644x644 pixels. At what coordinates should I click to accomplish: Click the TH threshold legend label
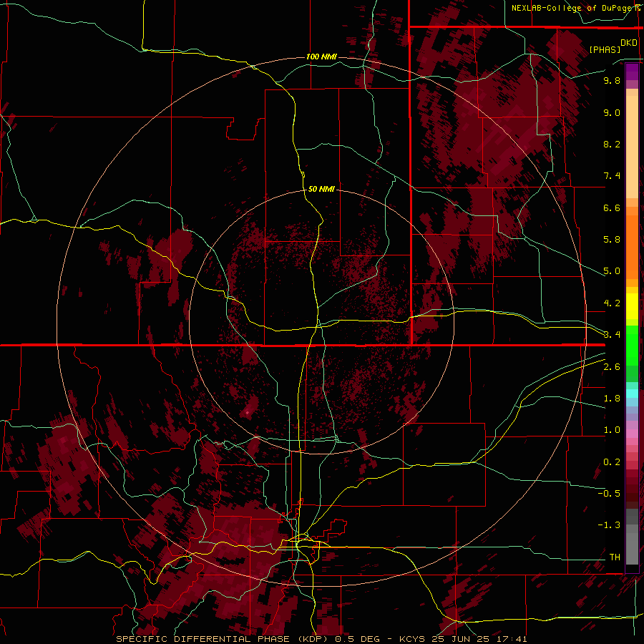[615, 557]
